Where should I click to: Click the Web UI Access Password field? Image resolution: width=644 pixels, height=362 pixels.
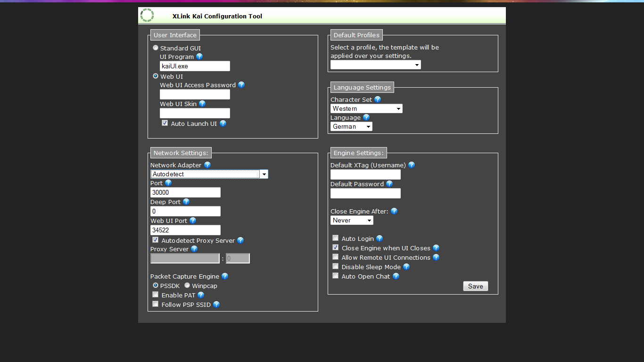(x=195, y=94)
